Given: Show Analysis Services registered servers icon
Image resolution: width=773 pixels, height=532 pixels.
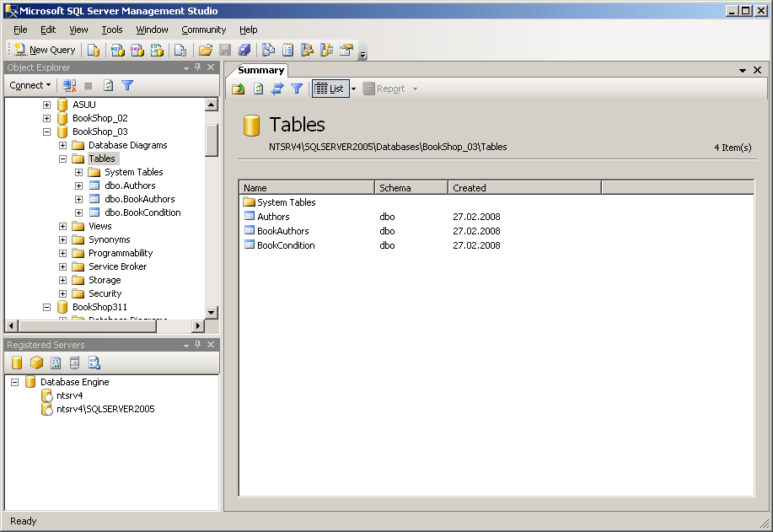Looking at the screenshot, I should (36, 363).
